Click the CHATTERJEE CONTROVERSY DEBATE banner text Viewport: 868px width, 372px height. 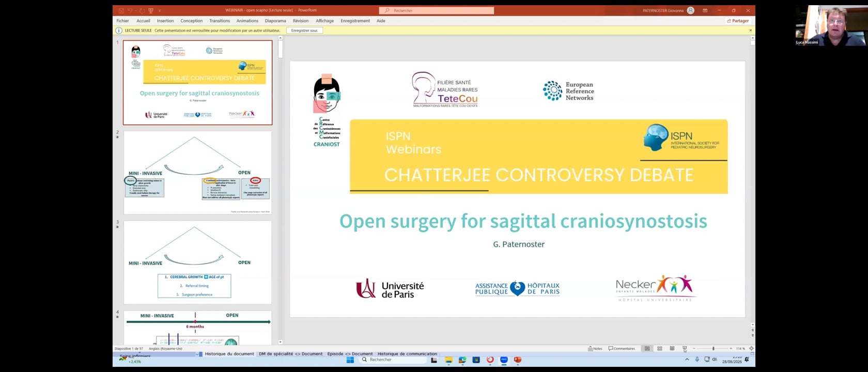click(x=539, y=175)
